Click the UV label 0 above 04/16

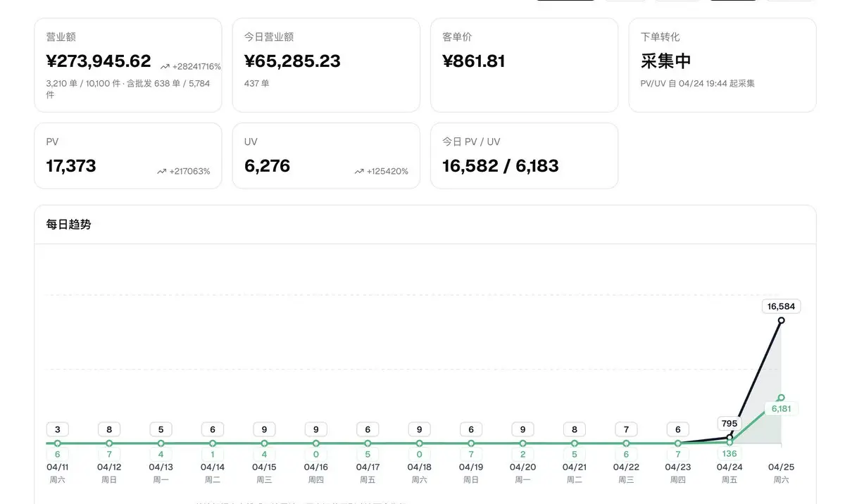tap(316, 454)
